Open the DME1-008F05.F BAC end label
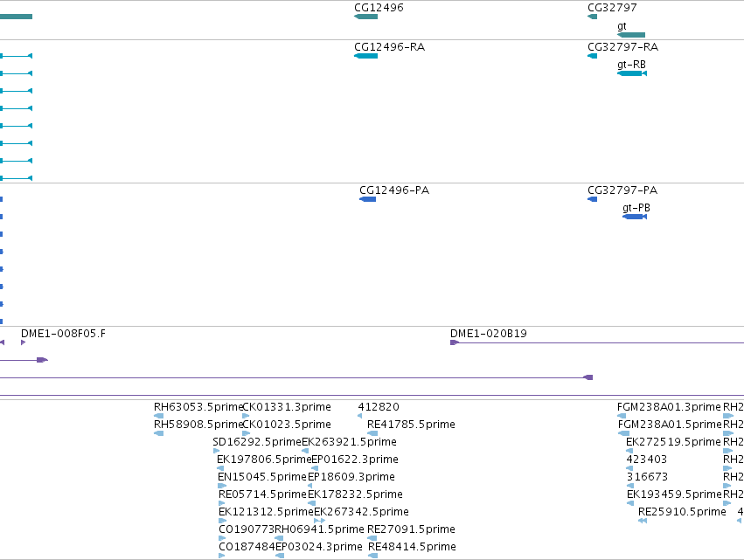 tap(64, 334)
